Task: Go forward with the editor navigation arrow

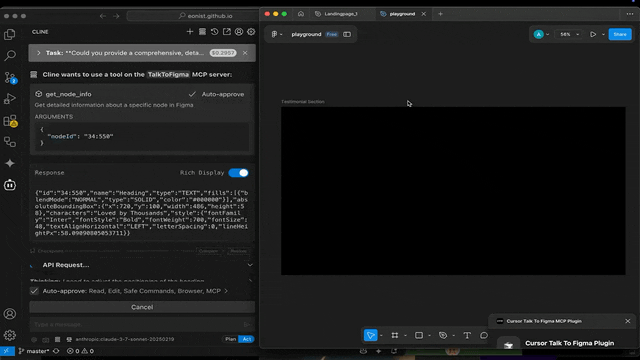Action: coord(116,16)
